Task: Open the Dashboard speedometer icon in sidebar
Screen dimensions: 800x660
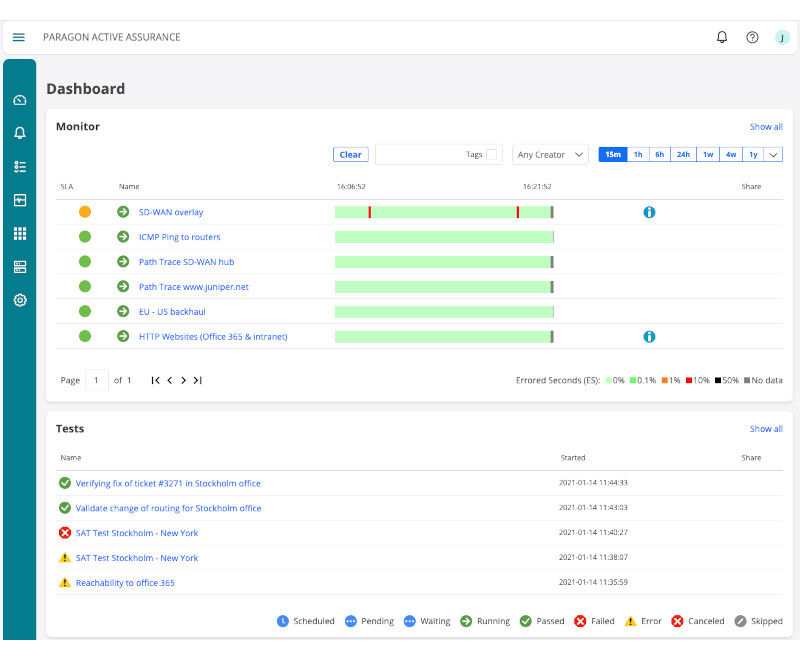Action: tap(20, 99)
